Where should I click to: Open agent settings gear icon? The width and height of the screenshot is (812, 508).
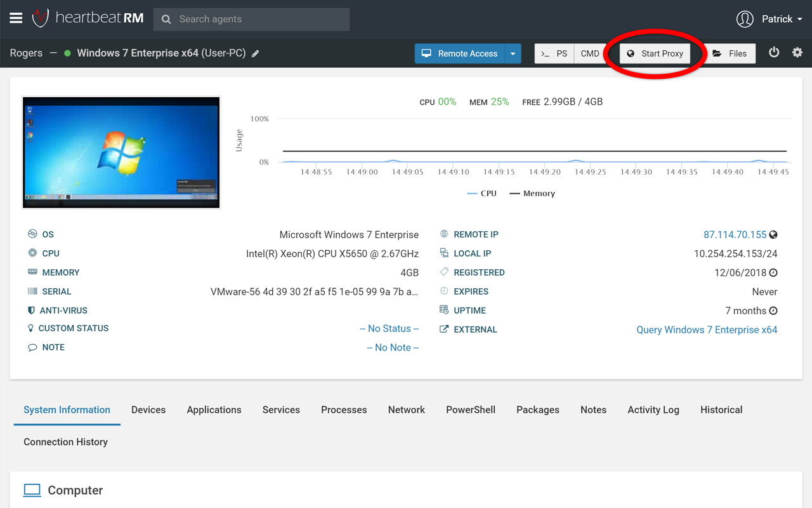797,53
